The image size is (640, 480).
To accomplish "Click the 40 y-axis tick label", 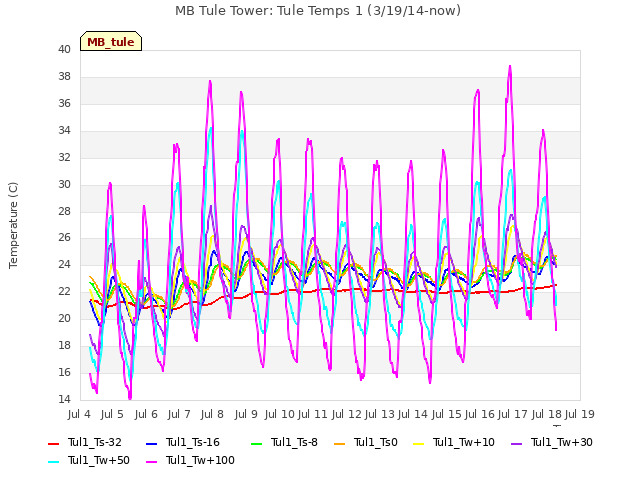I will click(64, 49).
